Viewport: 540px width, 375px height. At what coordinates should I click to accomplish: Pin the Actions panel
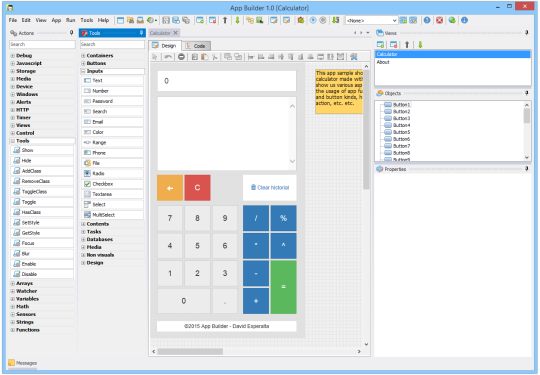click(71, 33)
